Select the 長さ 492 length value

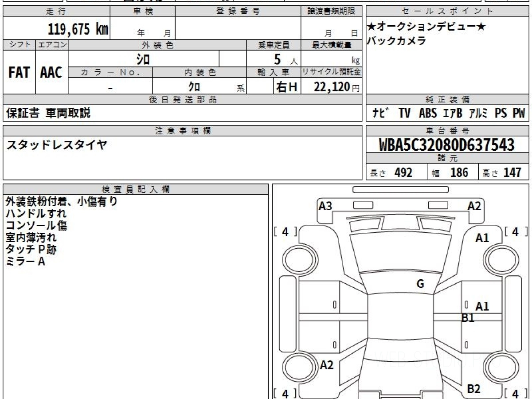[x=391, y=172]
